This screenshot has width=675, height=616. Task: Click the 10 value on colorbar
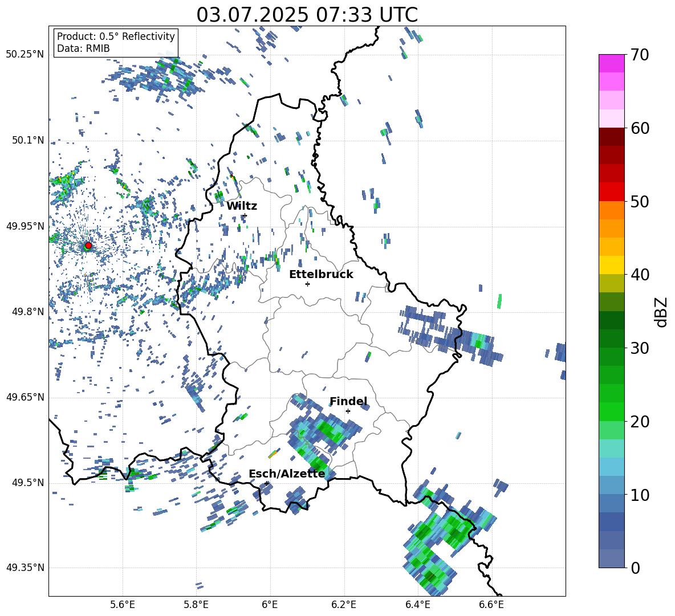point(640,495)
